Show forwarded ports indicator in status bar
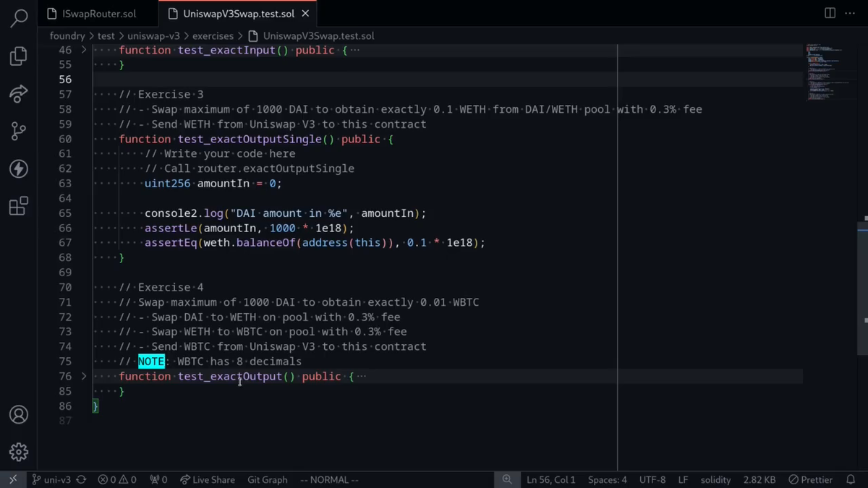This screenshot has height=488, width=868. pyautogui.click(x=158, y=479)
